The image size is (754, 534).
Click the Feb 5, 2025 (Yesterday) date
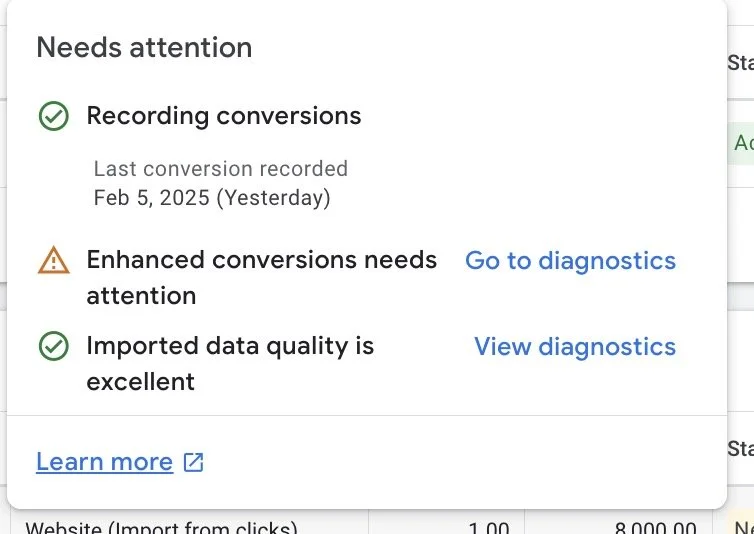click(x=211, y=197)
